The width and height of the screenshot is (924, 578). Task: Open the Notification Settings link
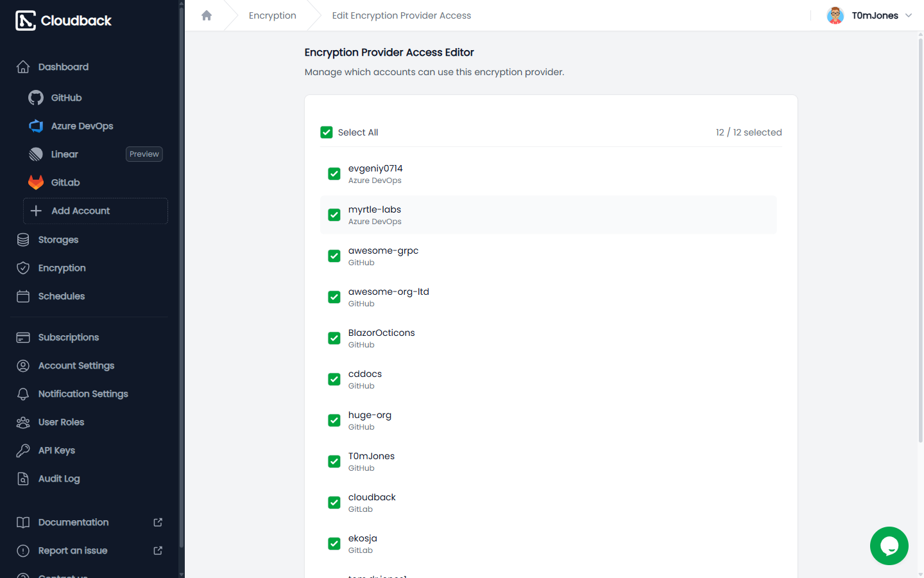click(x=89, y=394)
